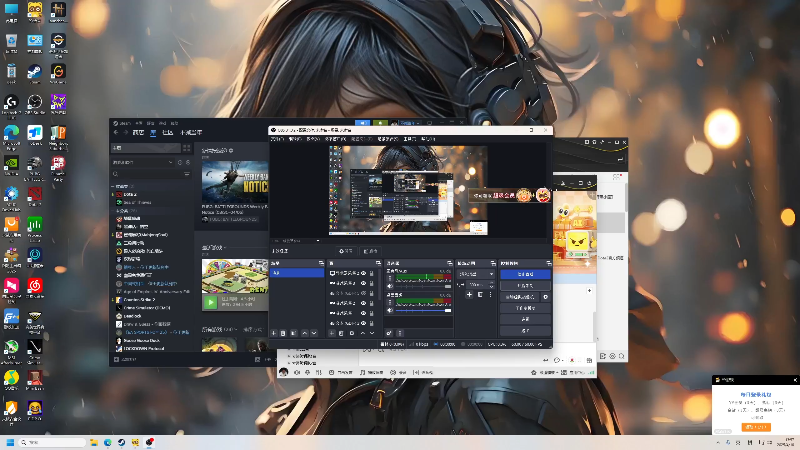Open the Steam account name dropdown
The width and height of the screenshot is (800, 450).
407,123
